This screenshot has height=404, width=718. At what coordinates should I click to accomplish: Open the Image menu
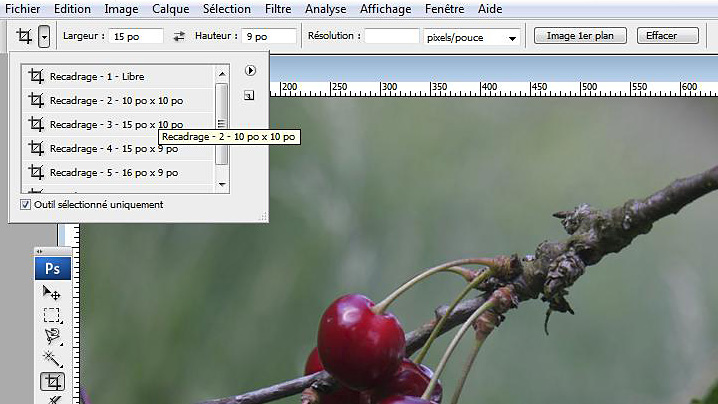(x=121, y=9)
